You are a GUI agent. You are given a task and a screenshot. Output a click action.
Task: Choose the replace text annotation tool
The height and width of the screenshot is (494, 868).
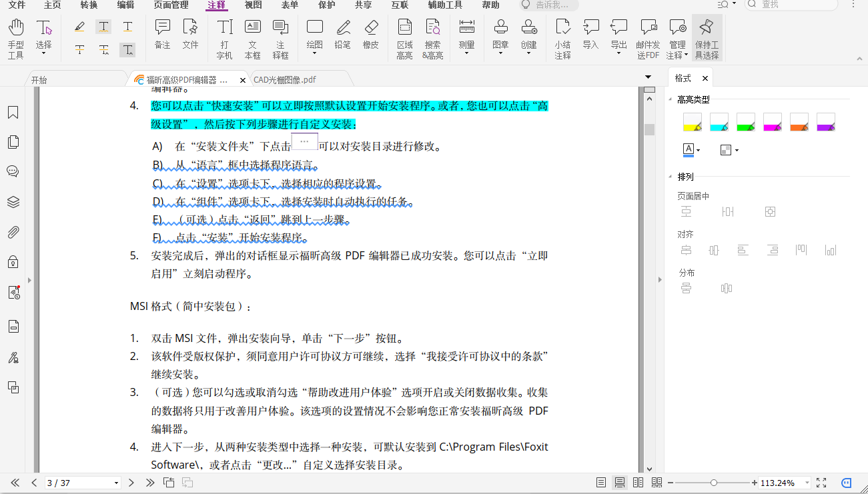pos(103,50)
